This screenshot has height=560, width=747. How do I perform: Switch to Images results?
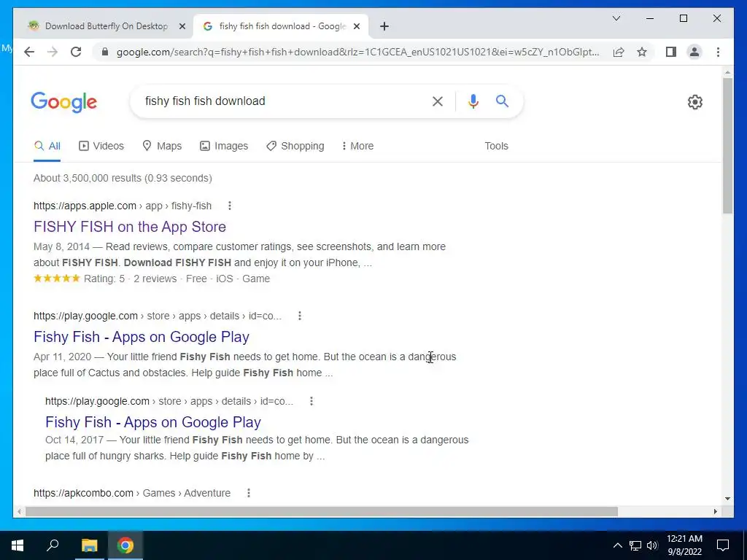tap(224, 146)
